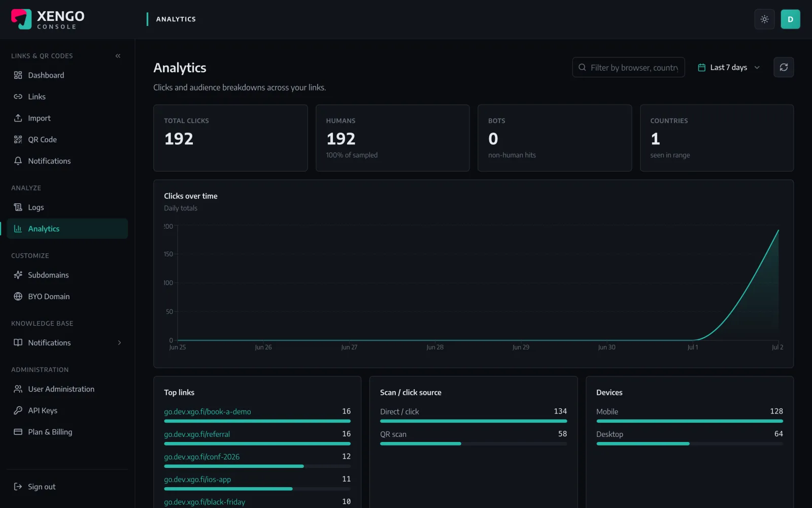Collapse the sidebar with double-chevron icon
Screen dimensions: 812x508
(118, 56)
